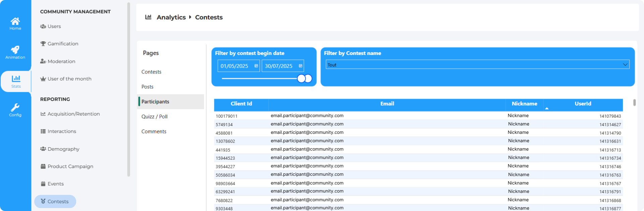Click the table vertical scrollbar
Screen dimensions: 644x211
click(x=634, y=103)
